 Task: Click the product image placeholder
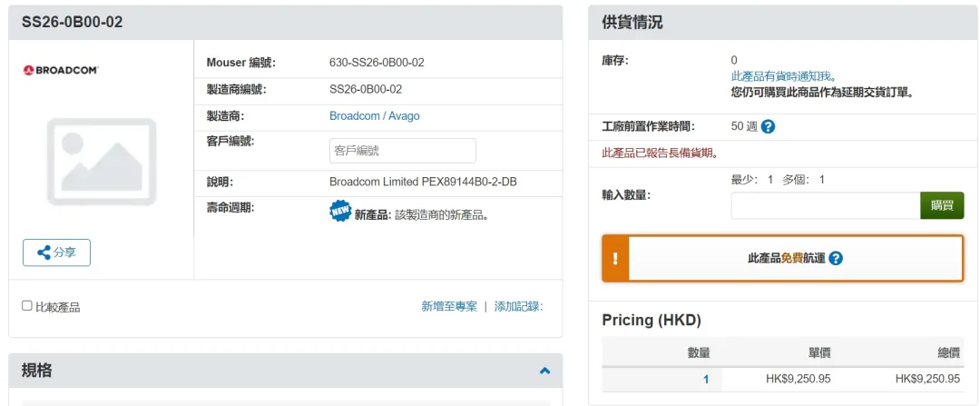[102, 160]
